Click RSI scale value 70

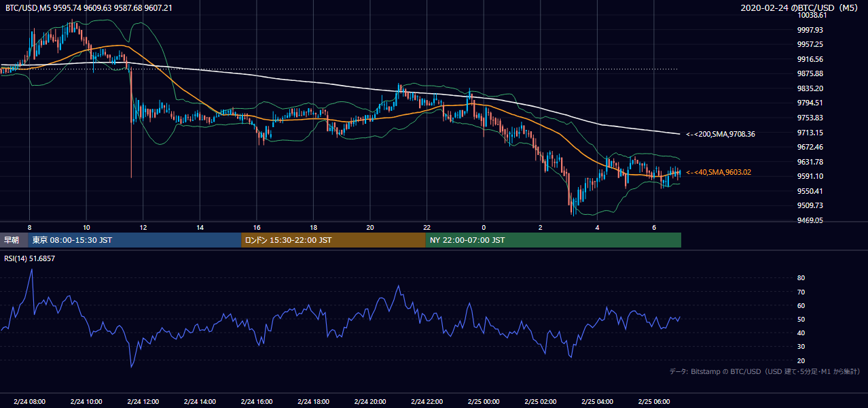(x=801, y=292)
